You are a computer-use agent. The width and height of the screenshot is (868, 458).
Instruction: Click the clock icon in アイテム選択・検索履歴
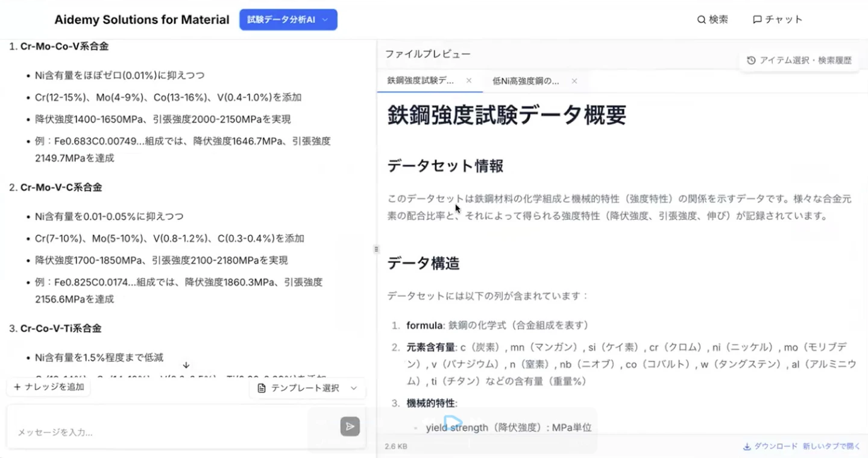click(x=750, y=60)
